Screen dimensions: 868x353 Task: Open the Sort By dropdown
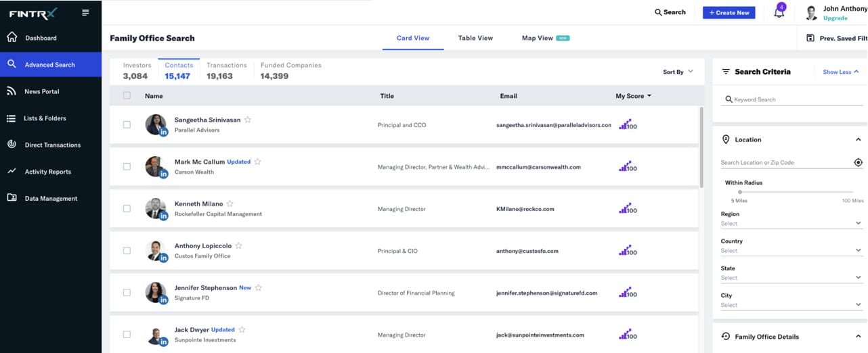coord(678,72)
